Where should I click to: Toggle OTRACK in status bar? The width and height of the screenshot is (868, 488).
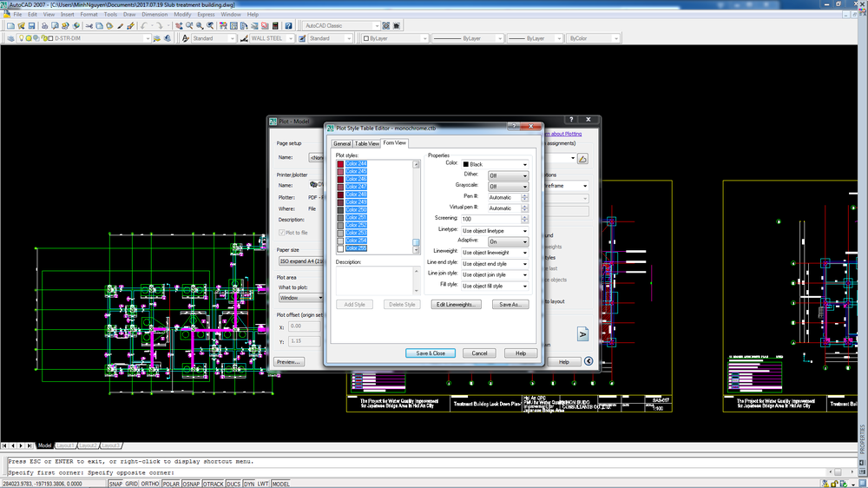[x=214, y=484]
